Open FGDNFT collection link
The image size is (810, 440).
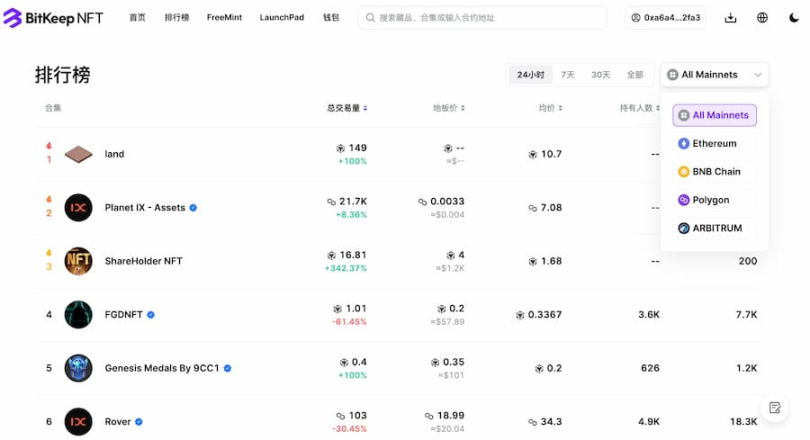[123, 315]
